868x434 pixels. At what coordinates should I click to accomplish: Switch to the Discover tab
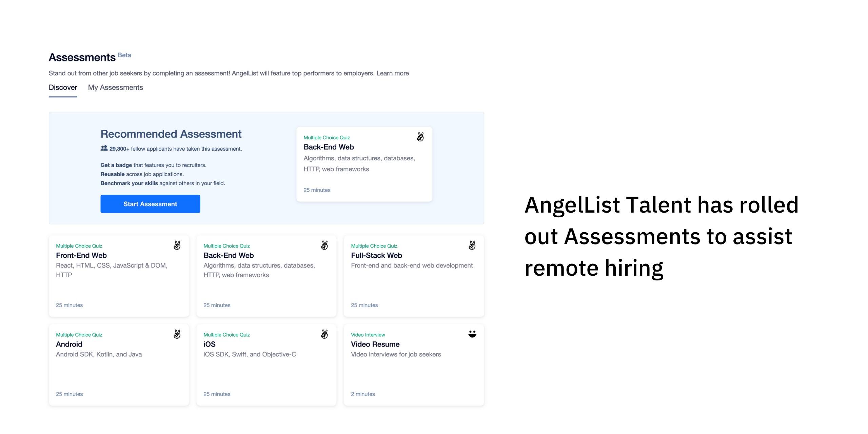click(63, 87)
